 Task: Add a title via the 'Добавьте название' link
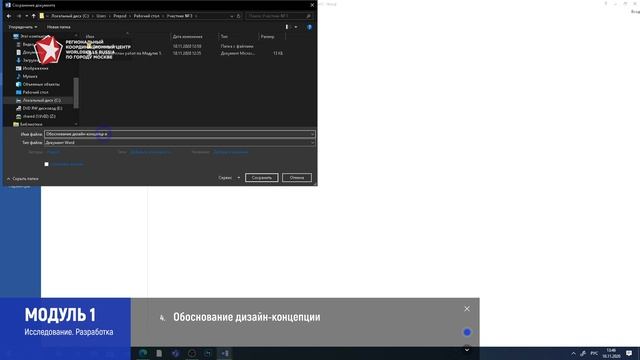click(x=231, y=152)
